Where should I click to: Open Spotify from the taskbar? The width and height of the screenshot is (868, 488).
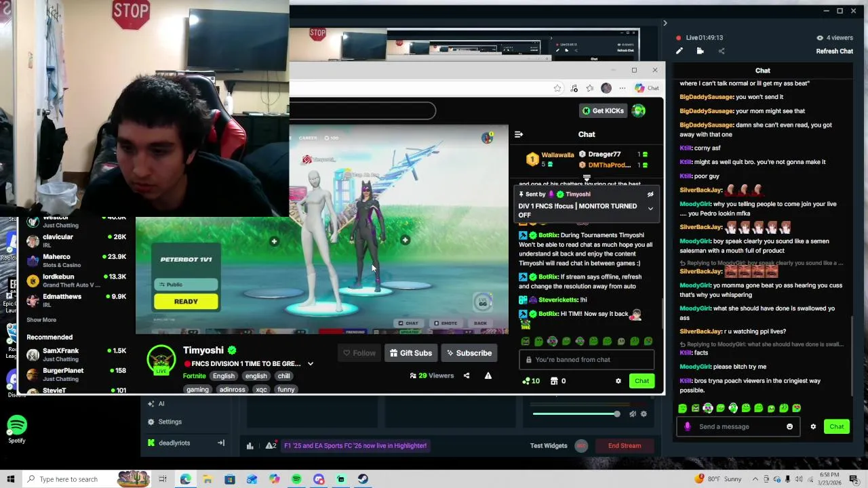click(296, 479)
